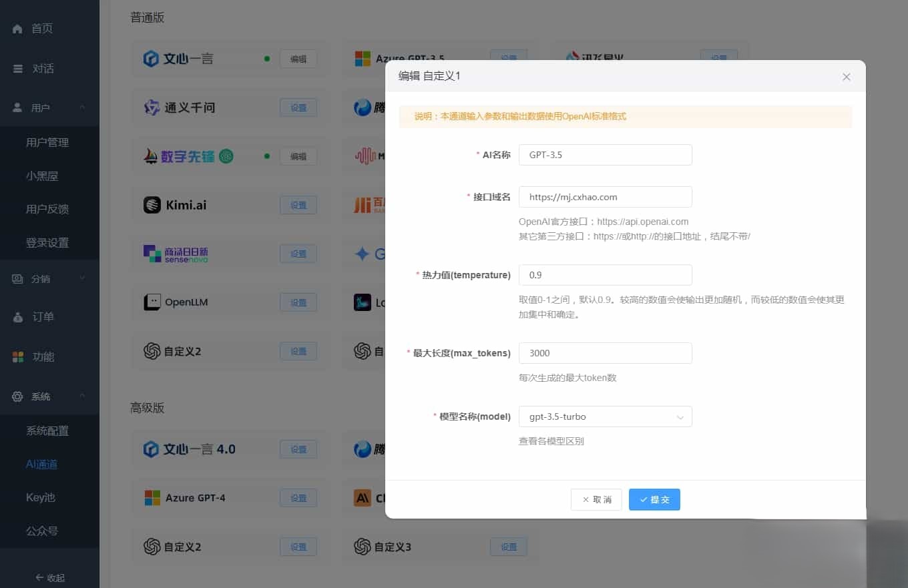Image resolution: width=908 pixels, height=588 pixels.
Task: Click the 高级版 section heading
Action: [x=147, y=408]
